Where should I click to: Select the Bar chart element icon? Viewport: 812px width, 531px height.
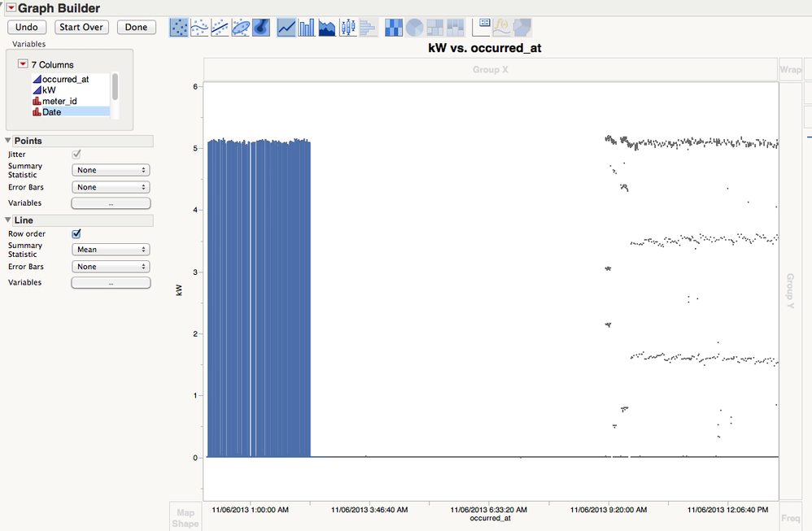pyautogui.click(x=307, y=28)
